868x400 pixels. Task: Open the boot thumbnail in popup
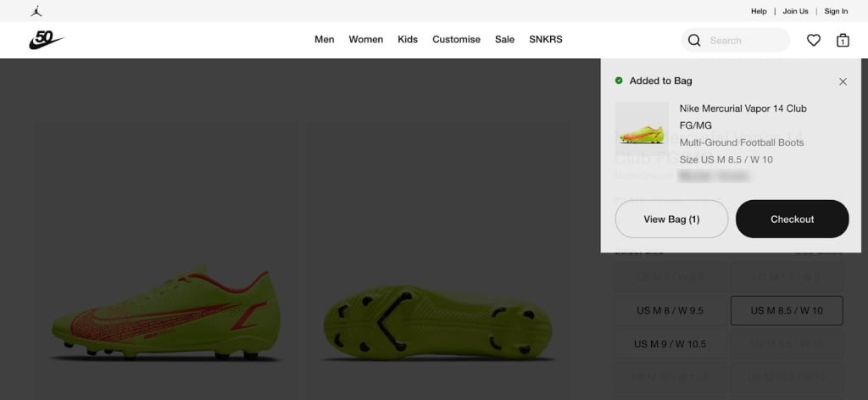click(x=642, y=129)
